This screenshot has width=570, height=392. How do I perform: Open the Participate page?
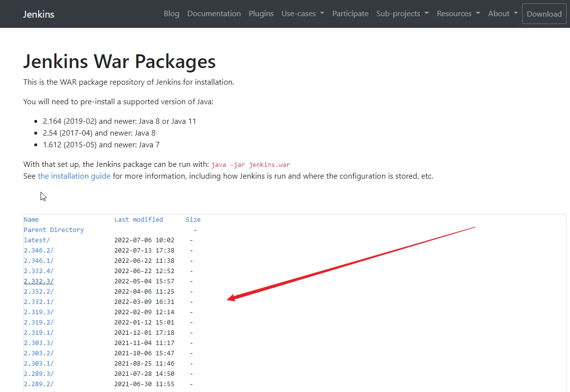(350, 14)
